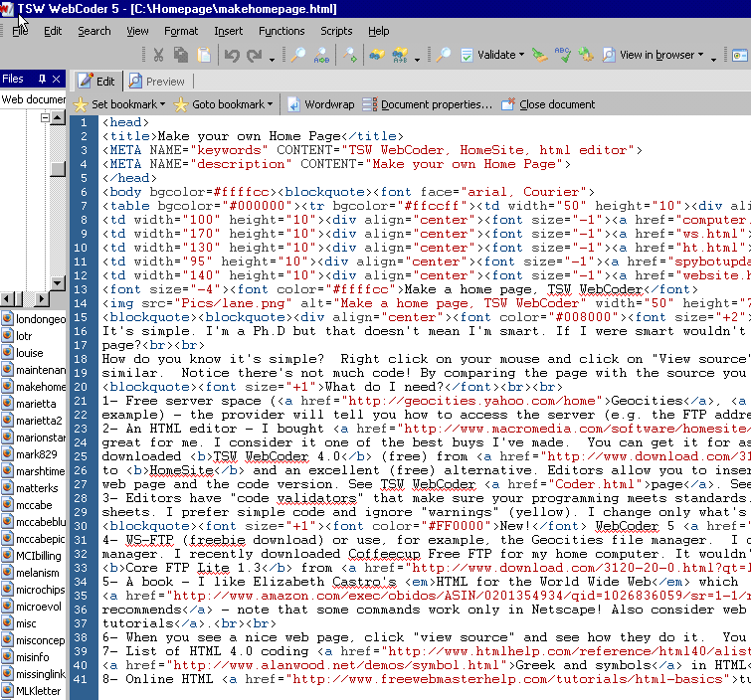Open the View menu
The height and width of the screenshot is (700, 751).
click(x=137, y=31)
